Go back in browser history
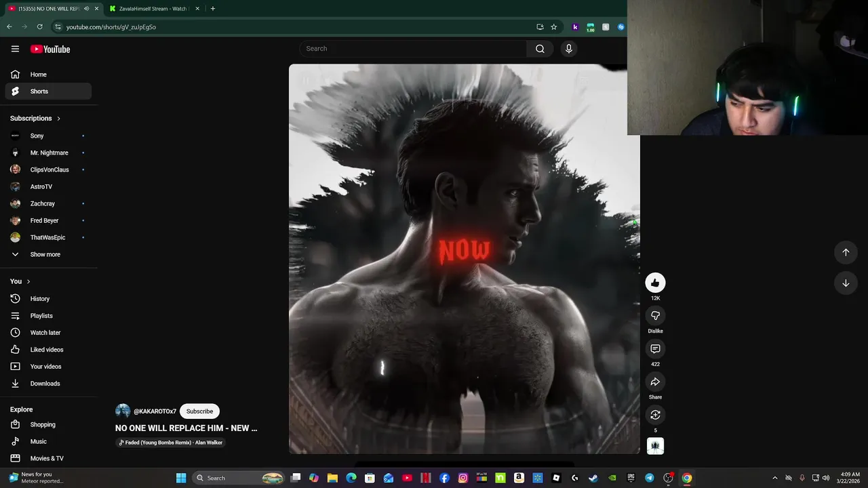The width and height of the screenshot is (868, 488). (x=9, y=27)
